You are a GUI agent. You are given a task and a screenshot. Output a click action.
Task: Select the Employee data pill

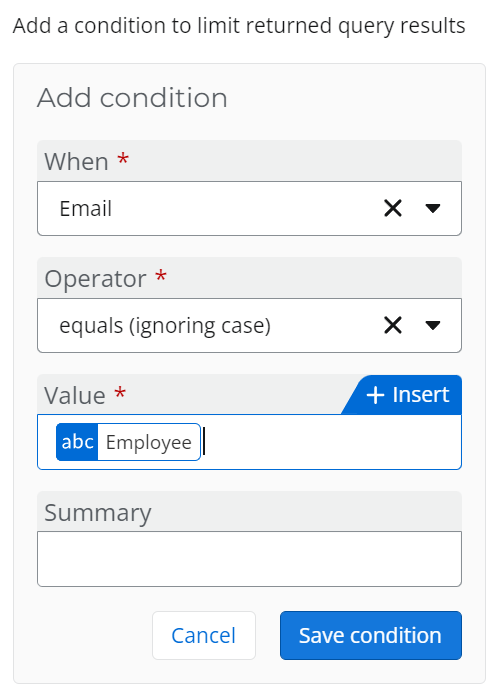pyautogui.click(x=128, y=442)
